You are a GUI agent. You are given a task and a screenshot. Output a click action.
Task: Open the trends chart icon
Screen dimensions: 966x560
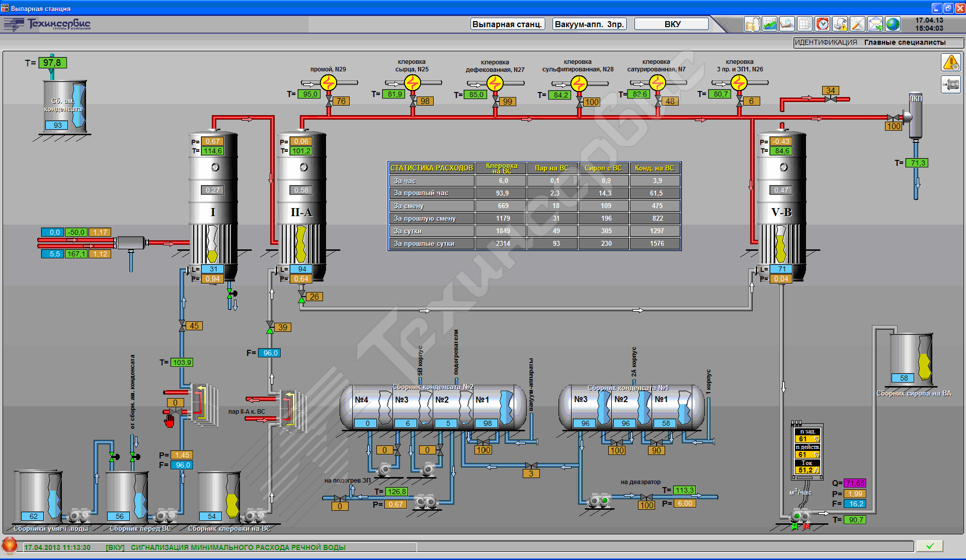click(770, 24)
